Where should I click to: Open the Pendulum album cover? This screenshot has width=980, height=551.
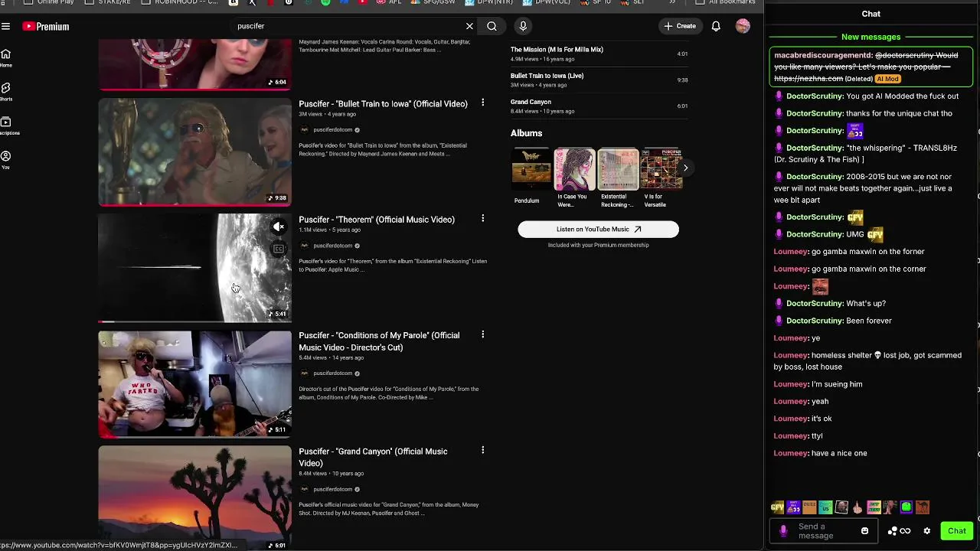point(531,168)
